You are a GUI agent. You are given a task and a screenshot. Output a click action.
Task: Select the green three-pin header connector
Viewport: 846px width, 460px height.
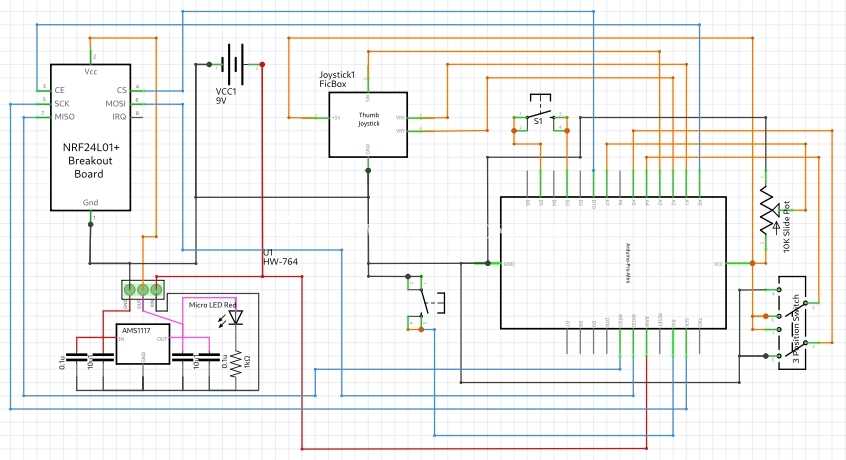[x=142, y=290]
